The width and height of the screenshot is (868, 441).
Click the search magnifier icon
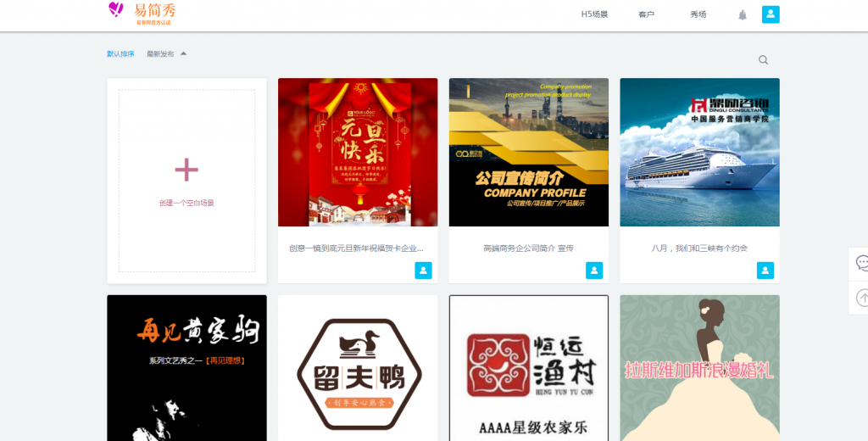pos(764,60)
